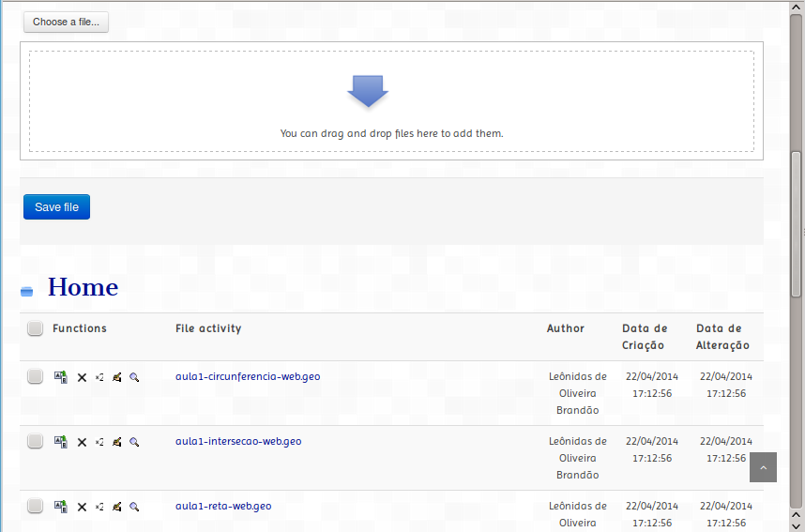The height and width of the screenshot is (532, 805).
Task: Preview aula1-intersecao-web.geo with magnifier icon
Action: [x=134, y=442]
